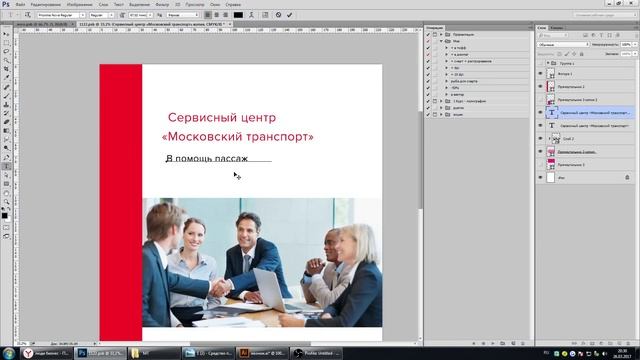Lock all for the selected layer

582,54
